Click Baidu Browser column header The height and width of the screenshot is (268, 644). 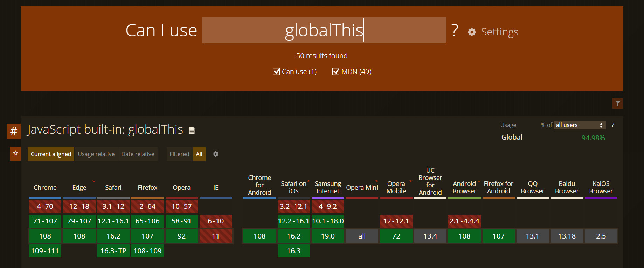567,187
